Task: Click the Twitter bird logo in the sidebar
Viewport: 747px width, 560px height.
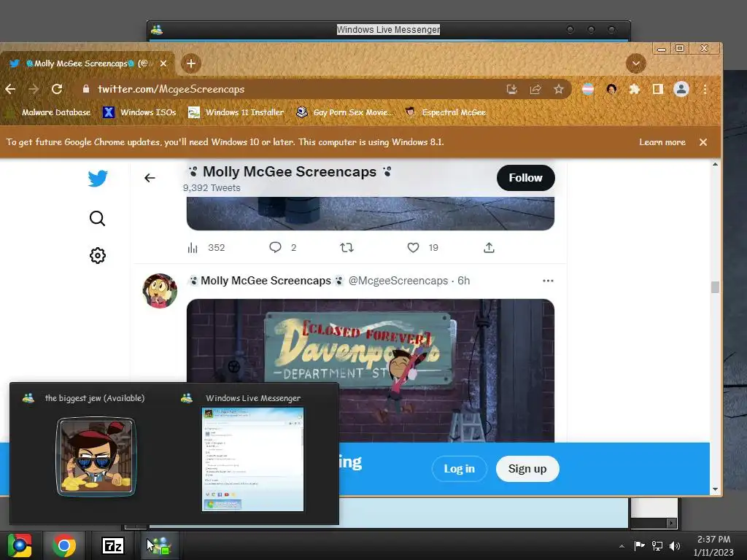Action: click(x=98, y=179)
